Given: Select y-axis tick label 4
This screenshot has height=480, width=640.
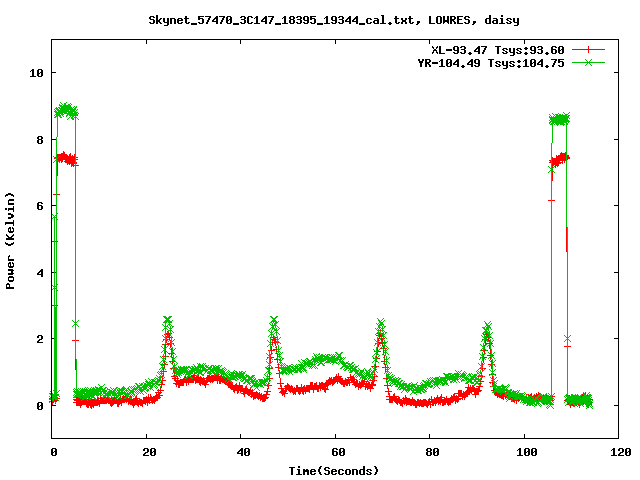Looking at the screenshot, I should 40,273.
